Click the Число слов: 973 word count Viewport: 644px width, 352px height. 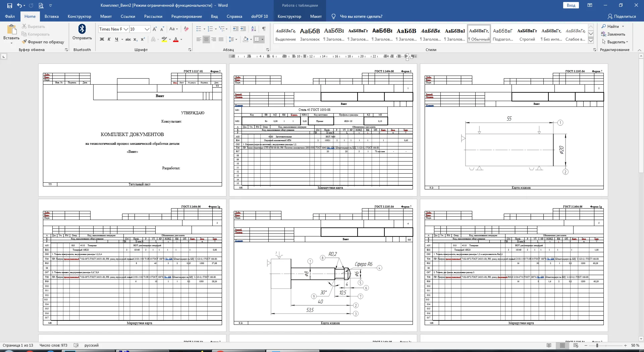click(x=53, y=345)
